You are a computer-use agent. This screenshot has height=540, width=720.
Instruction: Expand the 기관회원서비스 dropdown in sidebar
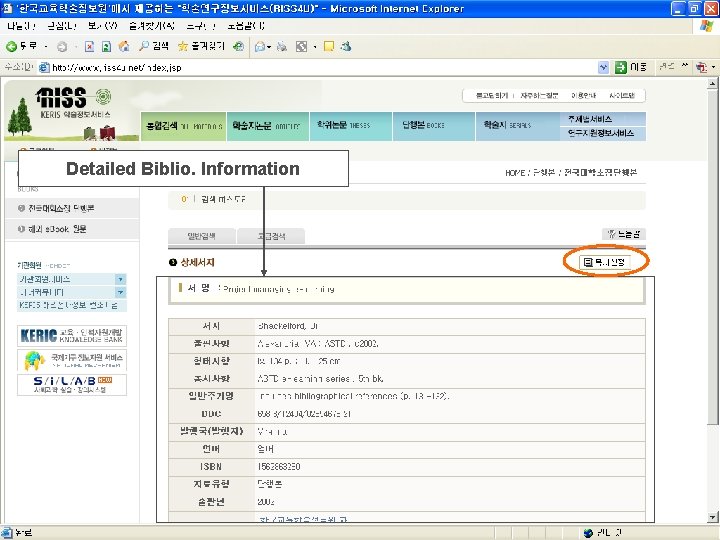click(x=120, y=279)
